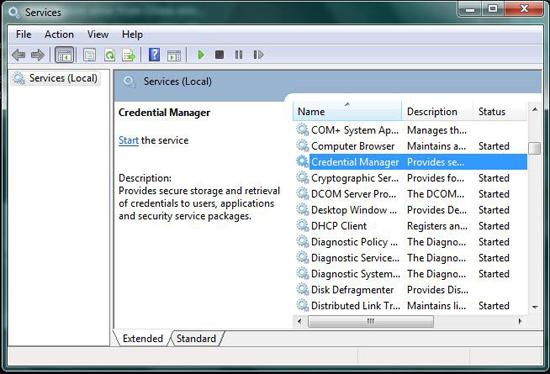The height and width of the screenshot is (374, 550).
Task: Sort by the Status column header
Action: [x=500, y=112]
